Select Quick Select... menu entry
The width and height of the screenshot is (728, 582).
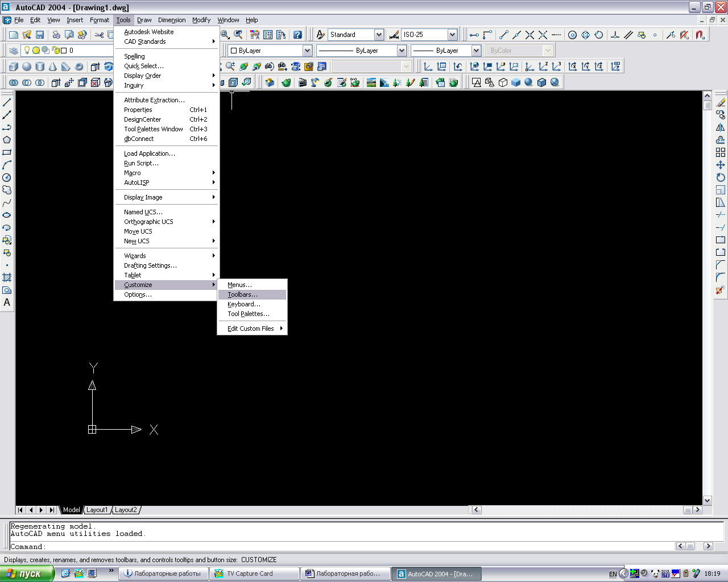(167, 66)
